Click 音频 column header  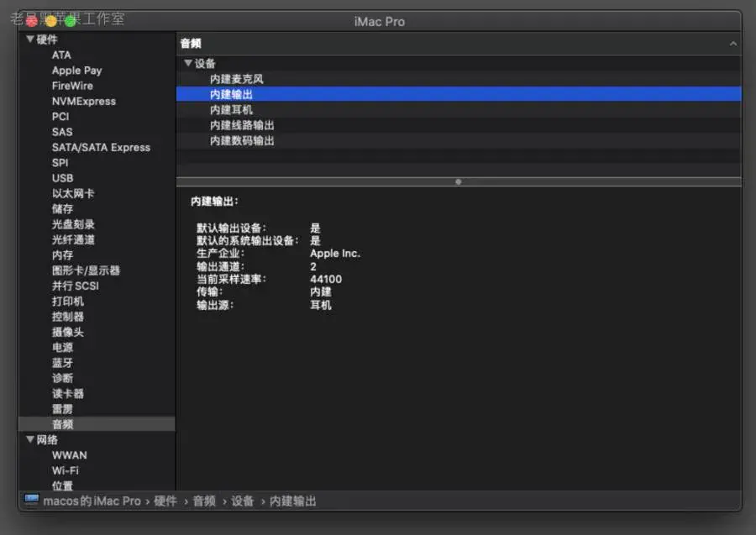191,44
